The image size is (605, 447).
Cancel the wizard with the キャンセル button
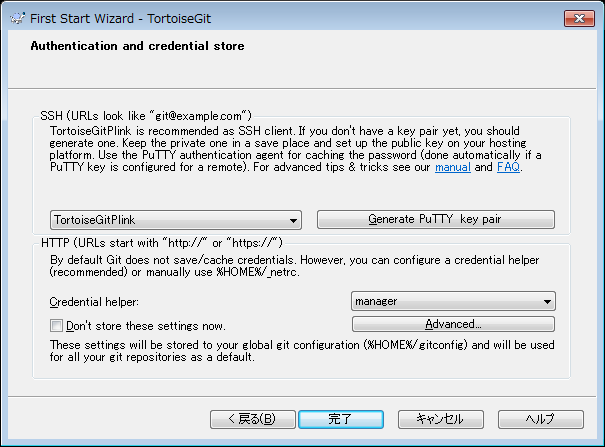[441, 419]
